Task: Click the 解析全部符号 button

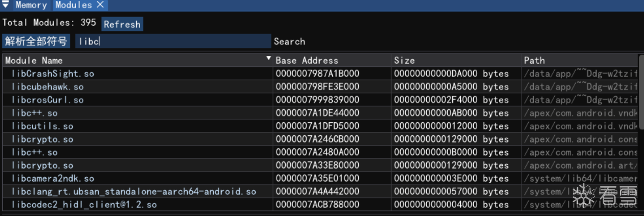Action: (36, 41)
